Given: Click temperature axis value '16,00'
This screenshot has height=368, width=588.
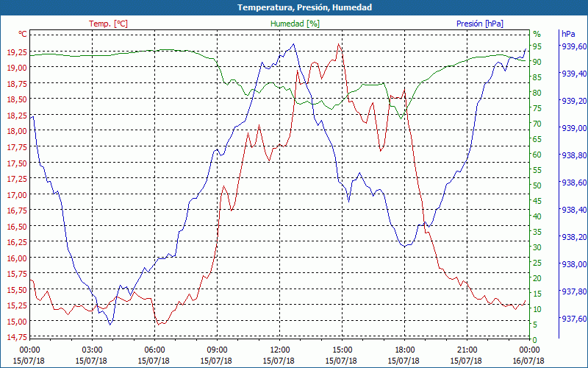Looking at the screenshot, I should click(x=17, y=258).
